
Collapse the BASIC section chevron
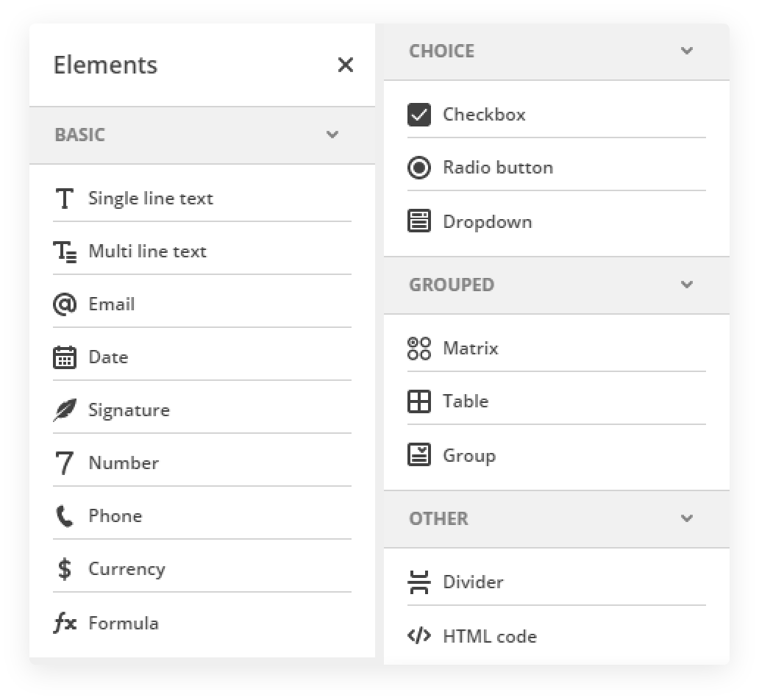click(x=332, y=135)
